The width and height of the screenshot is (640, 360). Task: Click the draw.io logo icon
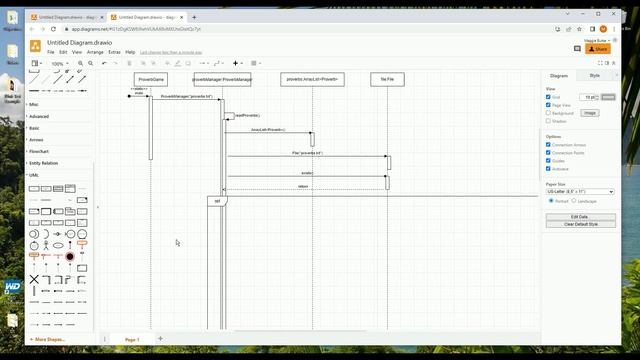click(x=36, y=46)
